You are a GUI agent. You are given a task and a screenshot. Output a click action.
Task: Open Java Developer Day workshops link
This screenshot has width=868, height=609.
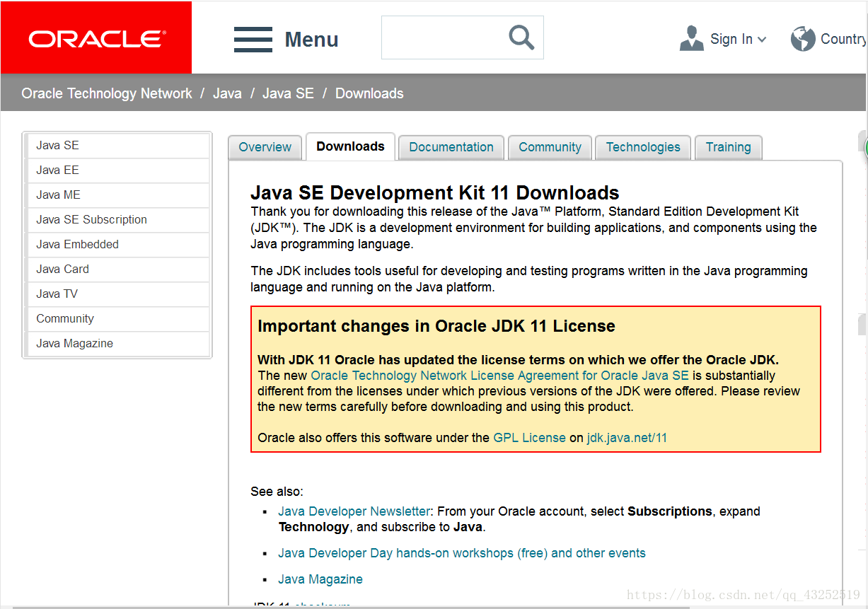point(462,553)
